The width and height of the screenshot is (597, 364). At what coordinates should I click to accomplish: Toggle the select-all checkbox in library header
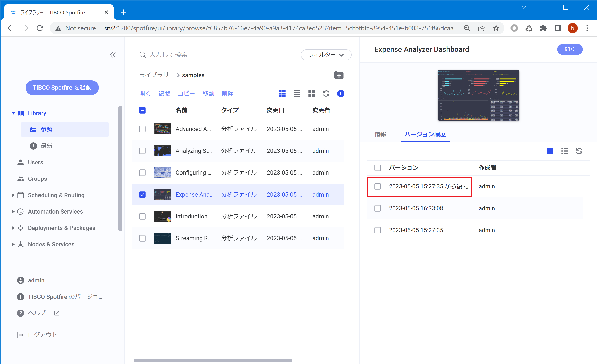point(142,111)
